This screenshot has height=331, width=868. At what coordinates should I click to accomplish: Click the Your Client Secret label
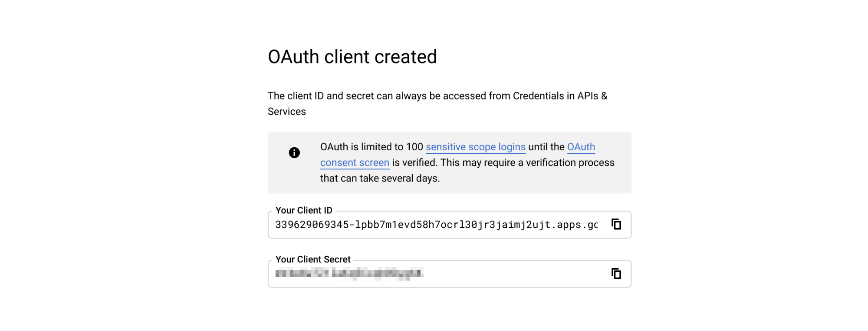(x=313, y=259)
